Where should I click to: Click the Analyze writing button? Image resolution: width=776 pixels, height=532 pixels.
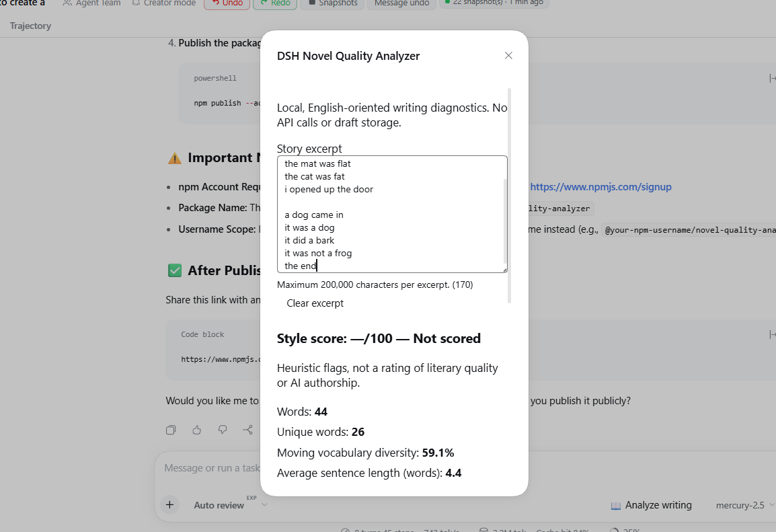point(652,505)
